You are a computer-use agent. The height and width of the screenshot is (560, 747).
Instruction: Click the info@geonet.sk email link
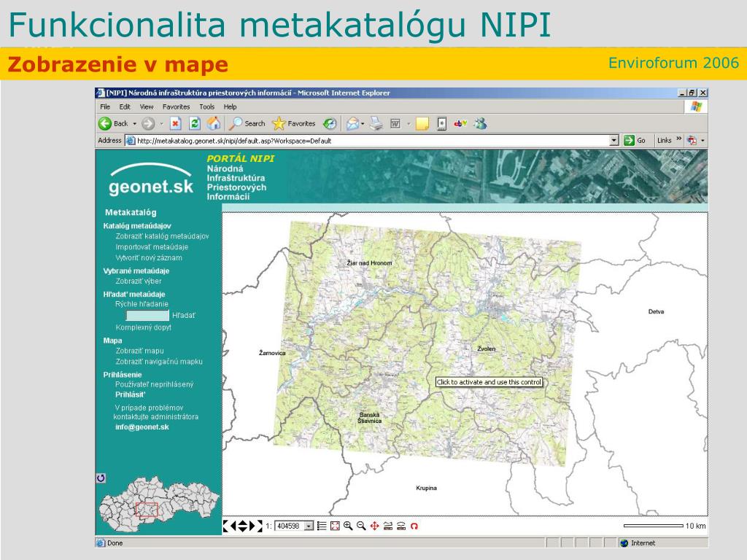142,427
